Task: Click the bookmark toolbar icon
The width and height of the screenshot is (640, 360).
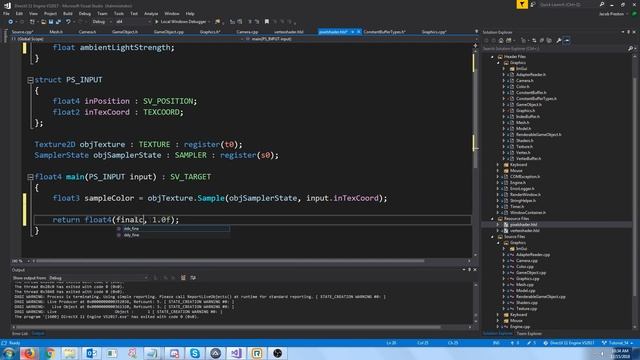Action: (x=267, y=22)
